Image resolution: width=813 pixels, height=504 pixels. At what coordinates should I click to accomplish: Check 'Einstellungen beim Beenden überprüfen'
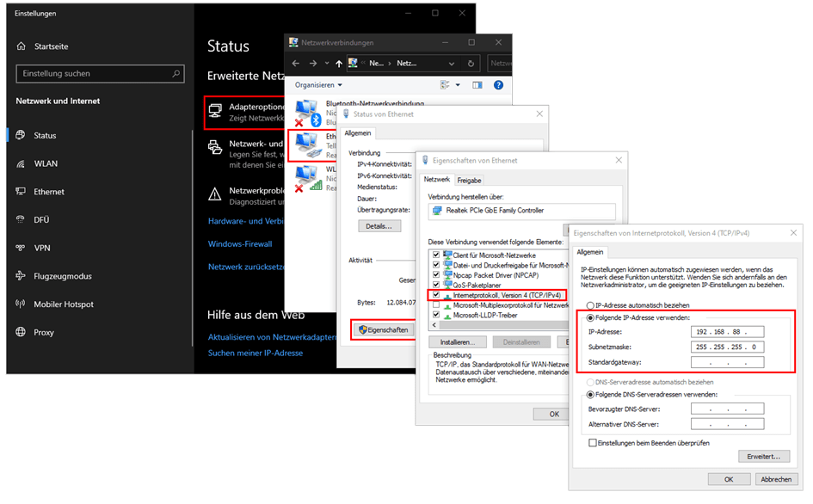click(592, 443)
